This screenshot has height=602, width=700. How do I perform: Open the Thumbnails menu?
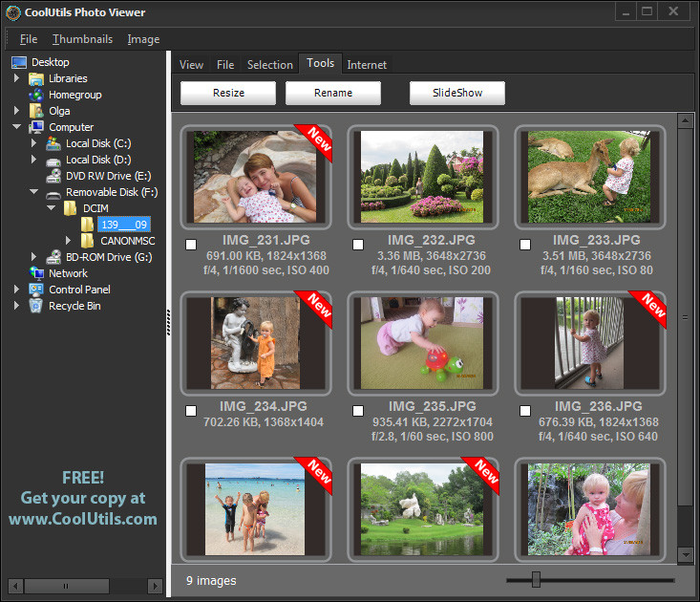coord(82,39)
